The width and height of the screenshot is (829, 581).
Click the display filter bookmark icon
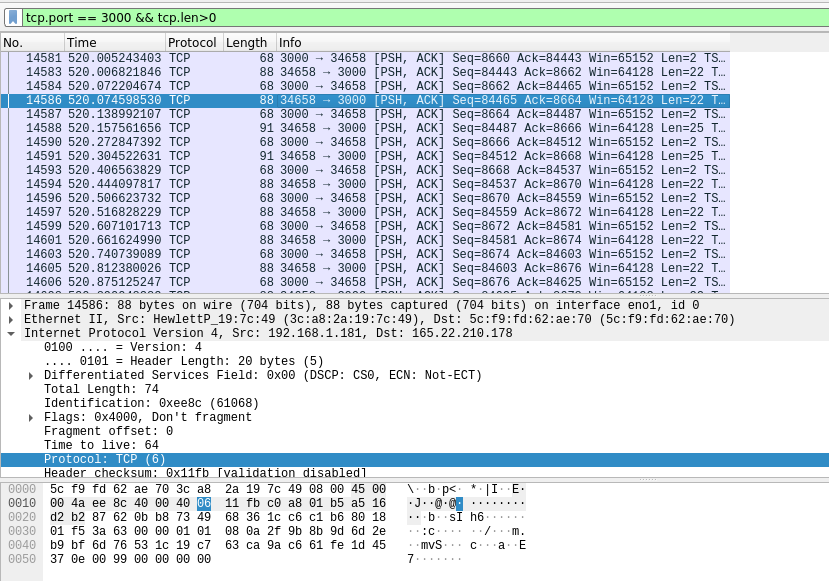point(13,17)
